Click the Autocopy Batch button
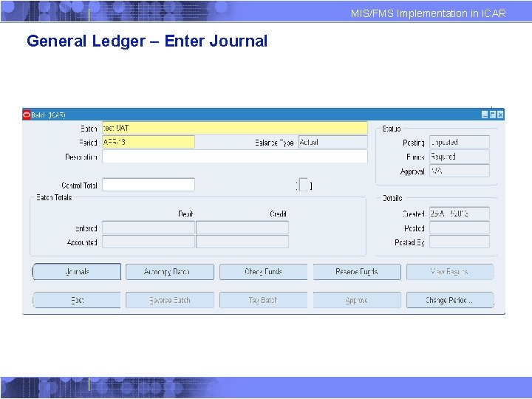 pyautogui.click(x=170, y=272)
